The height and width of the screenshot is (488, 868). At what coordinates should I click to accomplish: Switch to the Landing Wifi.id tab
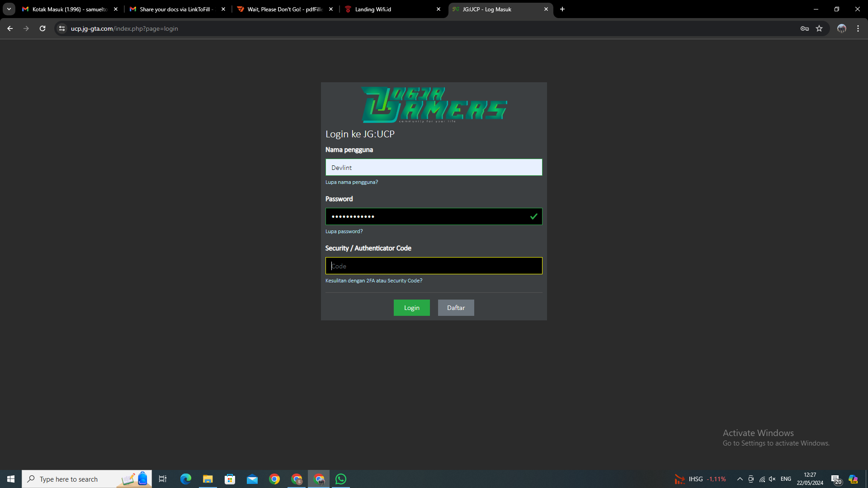[x=392, y=9]
